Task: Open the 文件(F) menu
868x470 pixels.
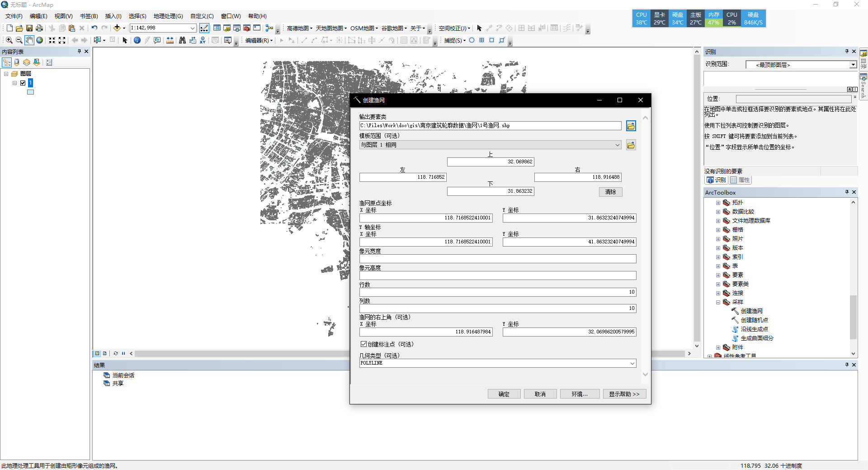Action: (x=14, y=16)
